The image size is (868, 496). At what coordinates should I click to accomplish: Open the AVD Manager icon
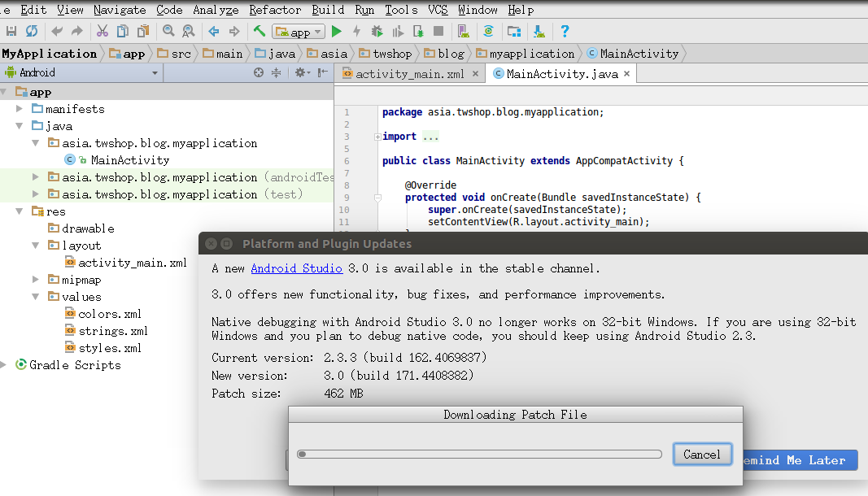[x=464, y=32]
